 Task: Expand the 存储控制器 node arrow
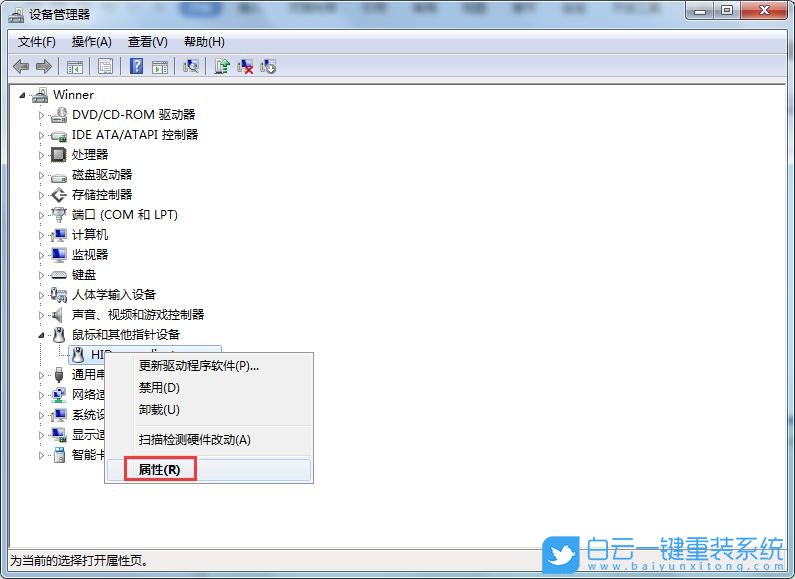point(42,195)
